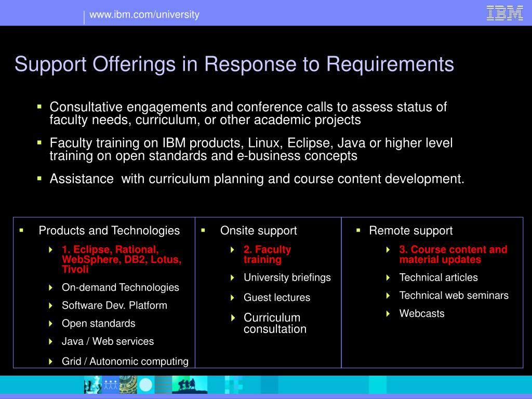Click the footer clock-face image
This screenshot has height=399, width=532.
(128, 384)
